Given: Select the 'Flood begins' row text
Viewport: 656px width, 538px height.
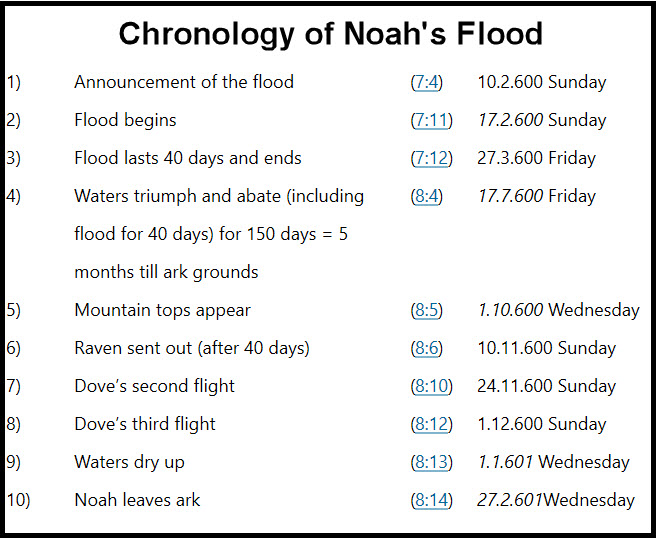Looking at the screenshot, I should point(125,120).
